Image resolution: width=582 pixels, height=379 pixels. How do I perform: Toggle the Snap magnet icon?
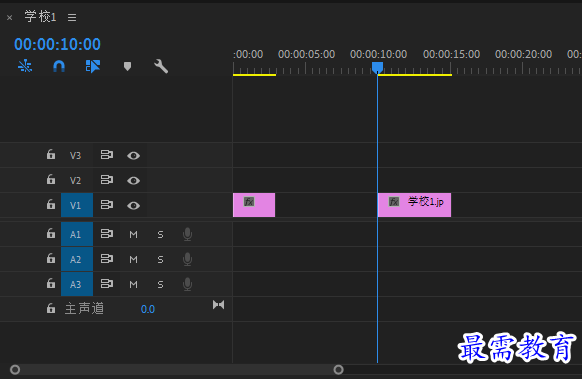point(59,66)
